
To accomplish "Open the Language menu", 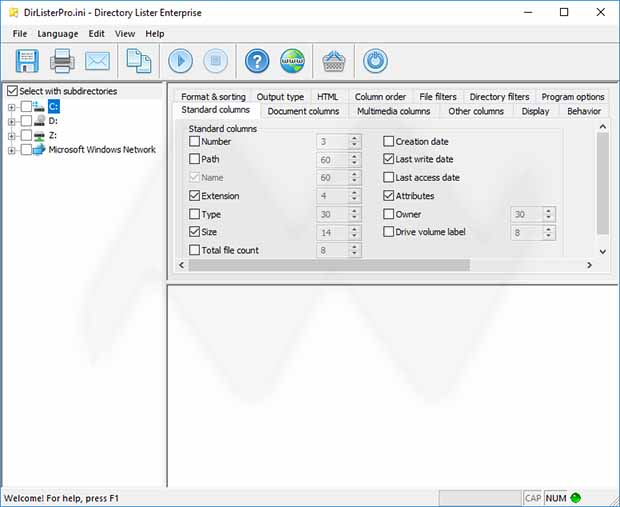I will pos(58,34).
